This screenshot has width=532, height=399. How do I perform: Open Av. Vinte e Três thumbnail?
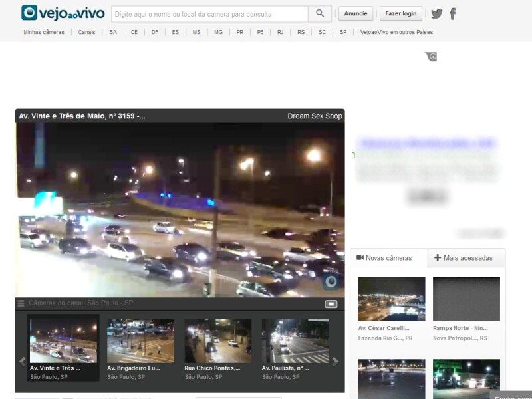tap(63, 341)
